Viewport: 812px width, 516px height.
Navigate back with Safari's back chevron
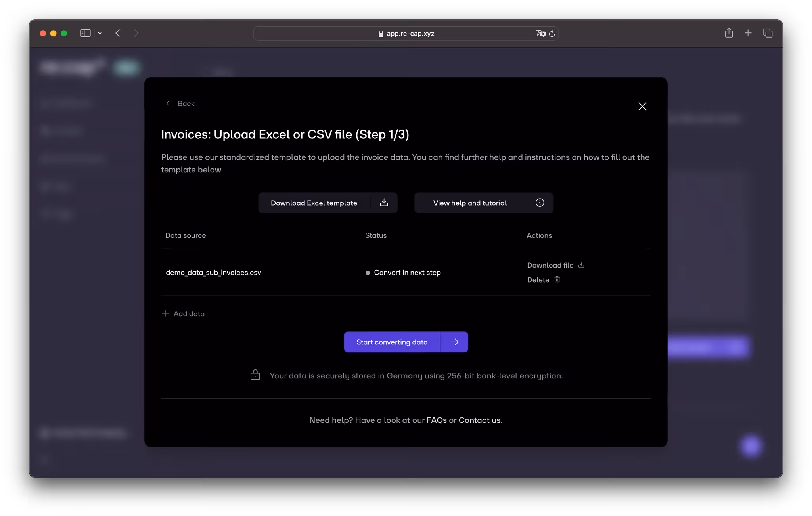pos(118,33)
